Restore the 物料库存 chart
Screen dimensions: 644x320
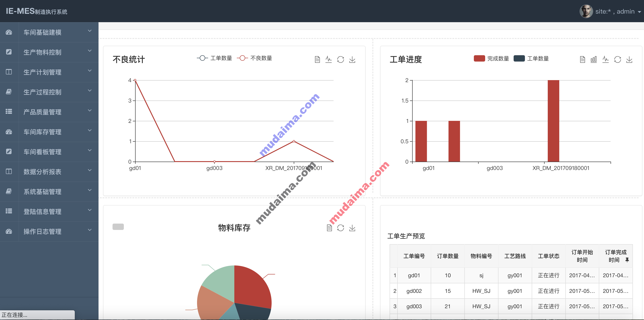click(x=341, y=228)
